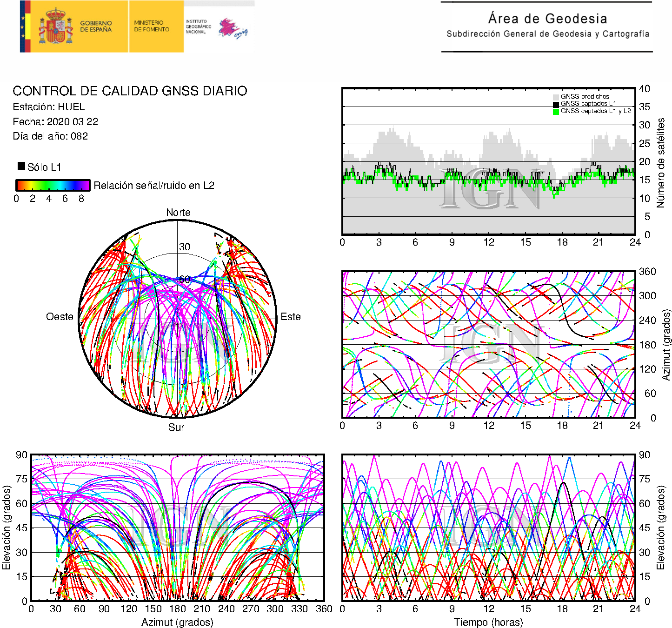Image resolution: width=672 pixels, height=628 pixels.
Task: Click the Tiempo (horas) axis label
Action: pos(488,622)
